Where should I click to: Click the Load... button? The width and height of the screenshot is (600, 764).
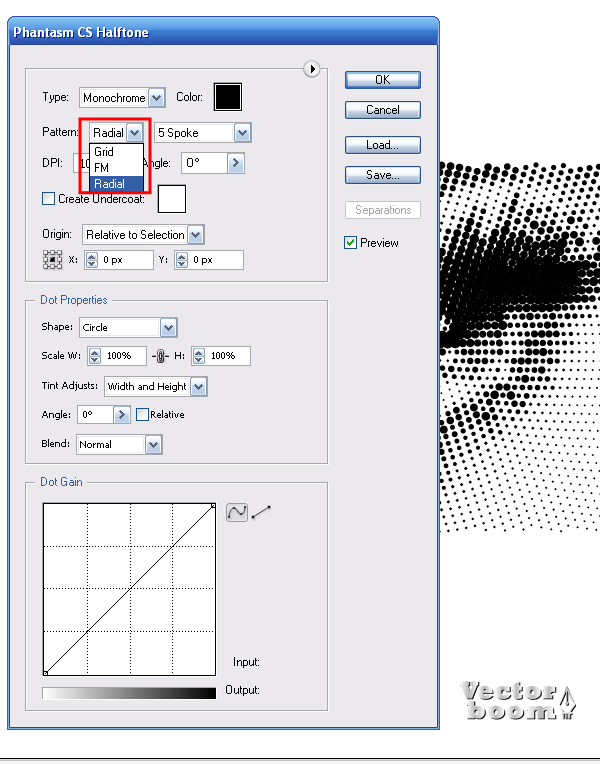[x=383, y=145]
